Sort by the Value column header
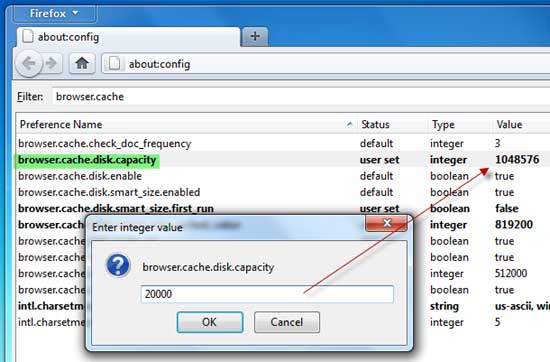 tap(521, 125)
